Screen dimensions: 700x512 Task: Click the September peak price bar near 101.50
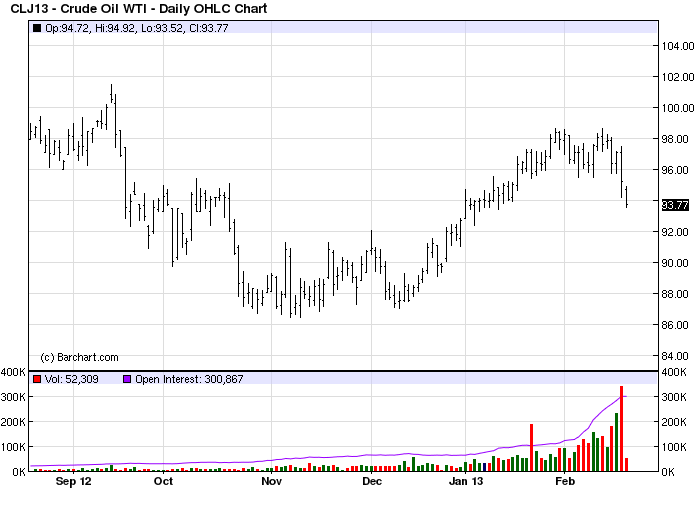tap(111, 93)
